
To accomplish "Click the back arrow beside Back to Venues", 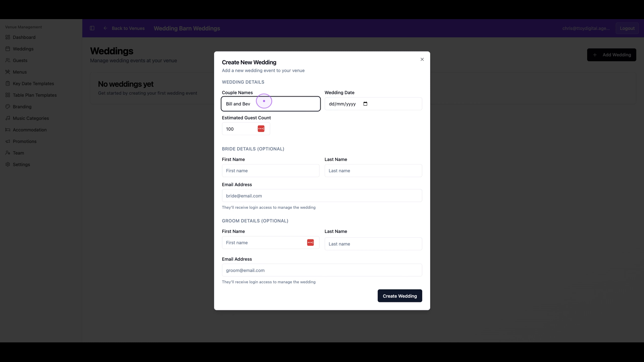I will pos(105,28).
